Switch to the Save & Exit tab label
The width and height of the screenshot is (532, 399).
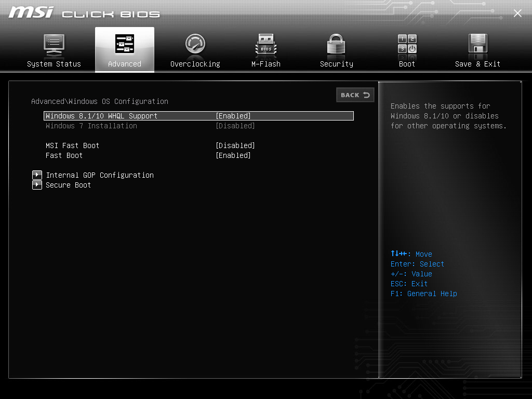(x=478, y=64)
